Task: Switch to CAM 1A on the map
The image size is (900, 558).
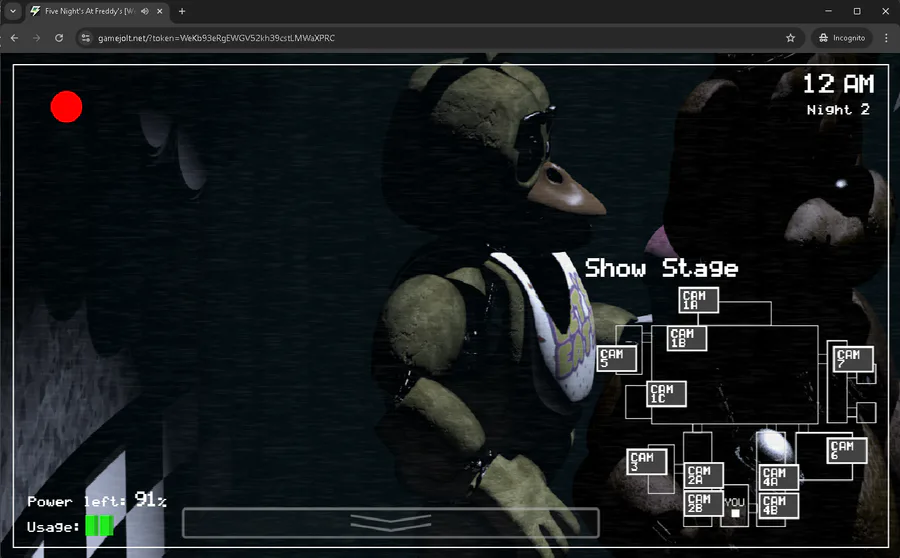Action: click(698, 300)
